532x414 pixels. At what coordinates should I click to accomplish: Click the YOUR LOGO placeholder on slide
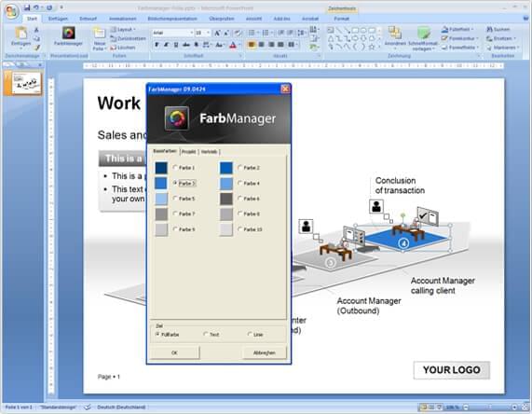(x=452, y=370)
